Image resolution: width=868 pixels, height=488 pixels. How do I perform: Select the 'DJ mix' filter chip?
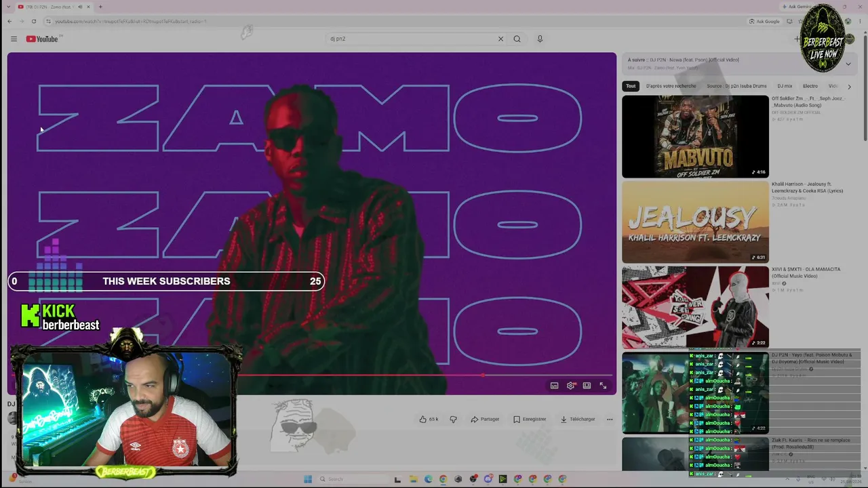pos(785,86)
